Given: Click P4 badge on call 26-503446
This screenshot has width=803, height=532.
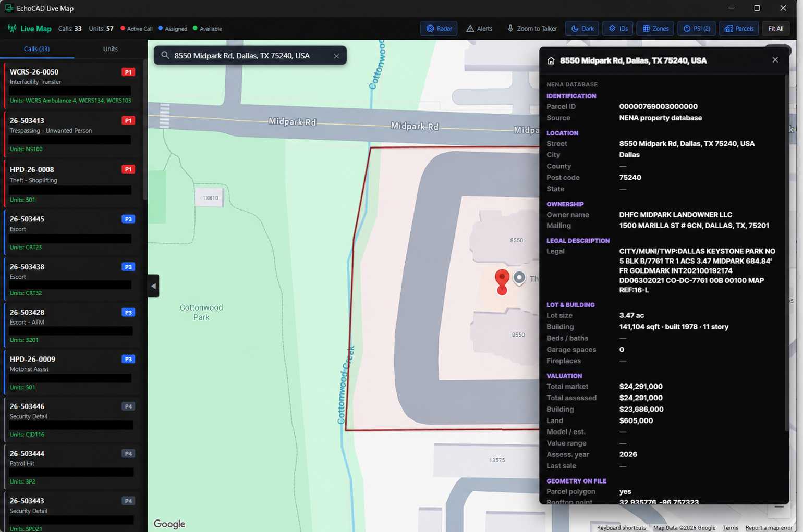Looking at the screenshot, I should click(x=128, y=406).
